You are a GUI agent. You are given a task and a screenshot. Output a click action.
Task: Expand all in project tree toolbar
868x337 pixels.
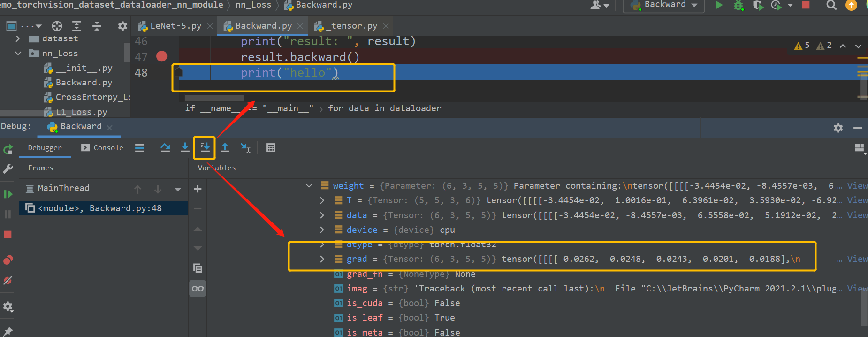(x=76, y=26)
